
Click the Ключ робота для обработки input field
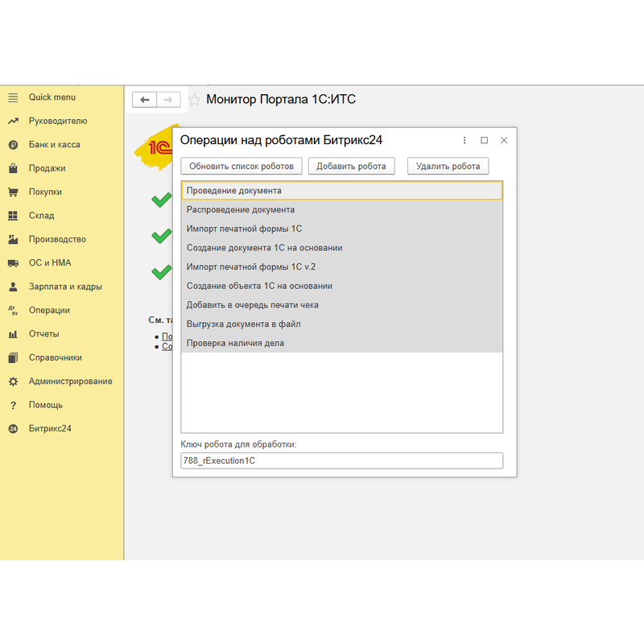pos(341,460)
